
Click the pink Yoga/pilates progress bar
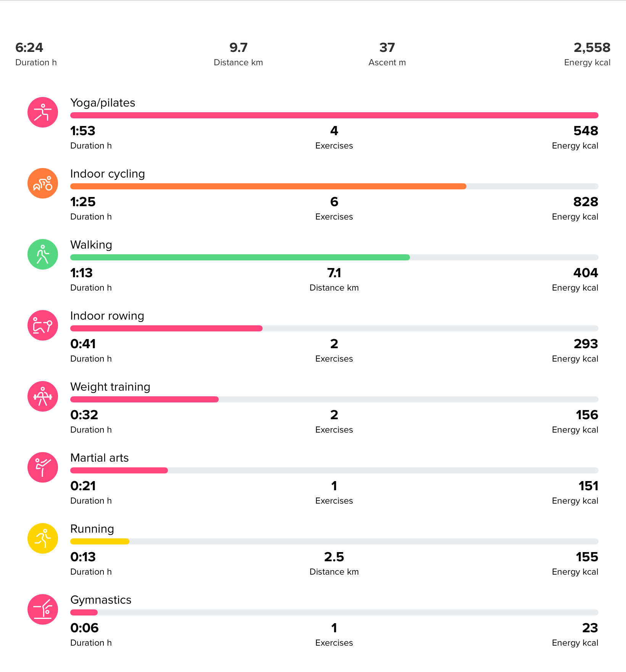click(x=334, y=115)
